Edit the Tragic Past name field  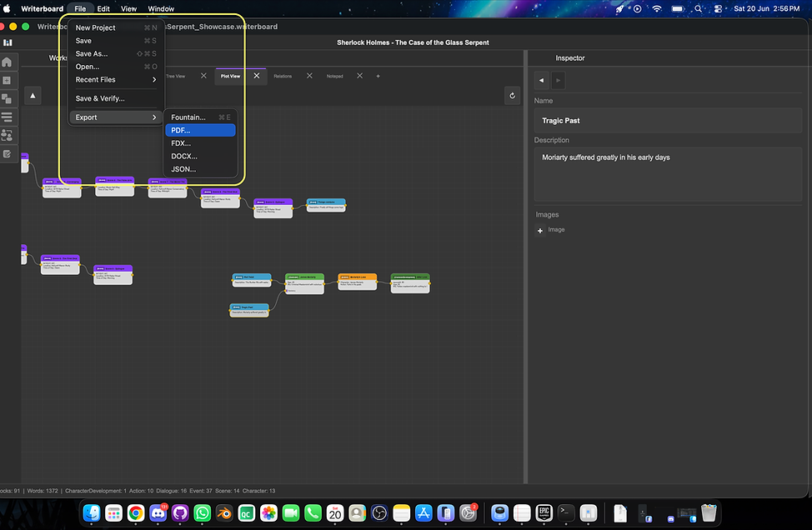668,121
